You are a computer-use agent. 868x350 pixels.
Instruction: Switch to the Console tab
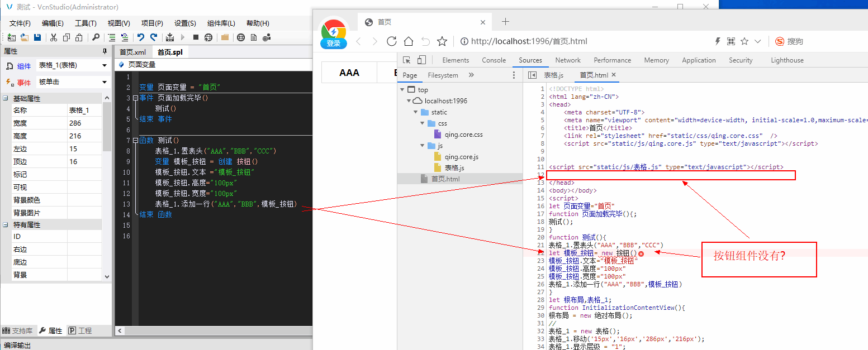point(494,60)
